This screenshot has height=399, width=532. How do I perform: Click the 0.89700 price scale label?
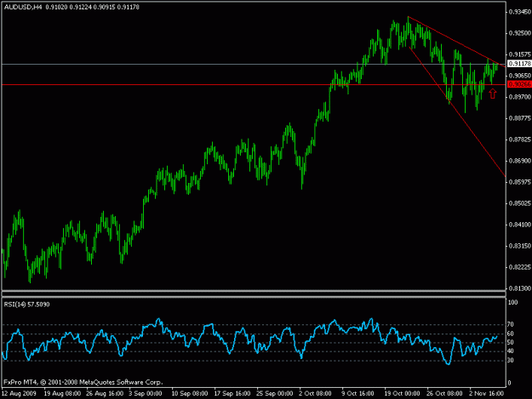(519, 97)
